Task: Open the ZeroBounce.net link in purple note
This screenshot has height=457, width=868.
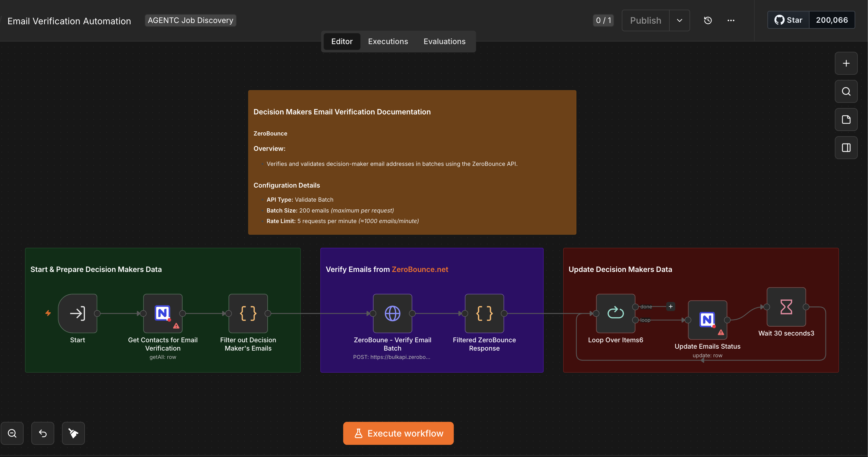Action: coord(420,269)
